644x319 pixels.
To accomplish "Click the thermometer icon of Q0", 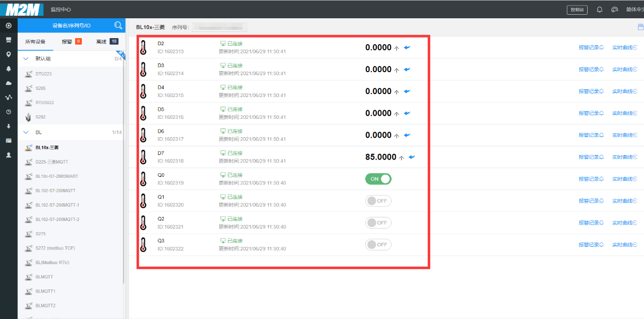I will (143, 179).
